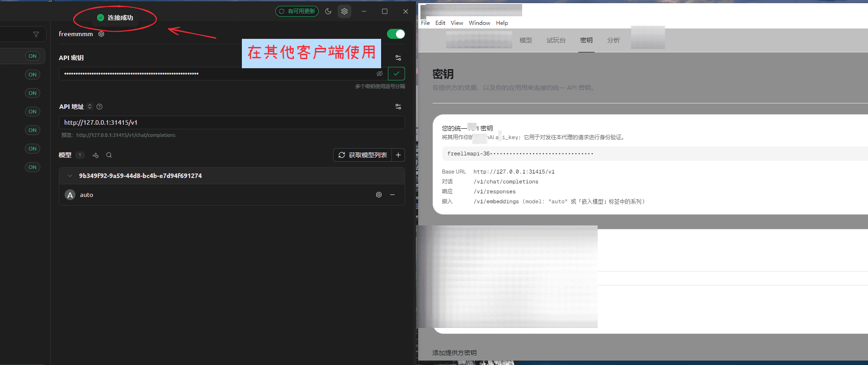Open Help menu in right window
This screenshot has height=365, width=868.
click(502, 23)
